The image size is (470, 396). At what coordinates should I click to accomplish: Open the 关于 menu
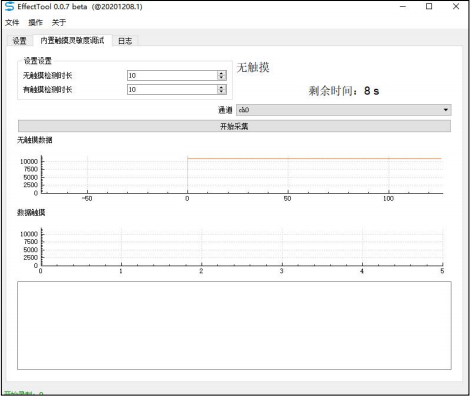click(59, 22)
